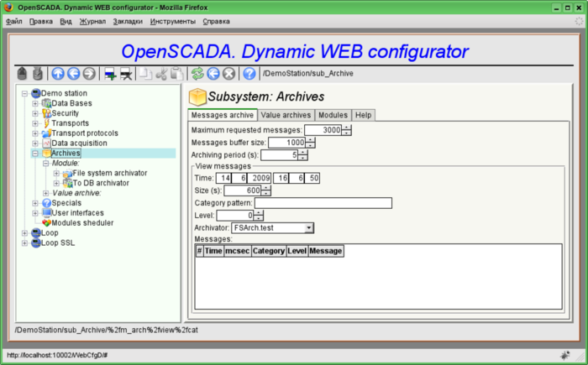Open the Закладки menu
This screenshot has height=365, width=588.
tap(128, 21)
